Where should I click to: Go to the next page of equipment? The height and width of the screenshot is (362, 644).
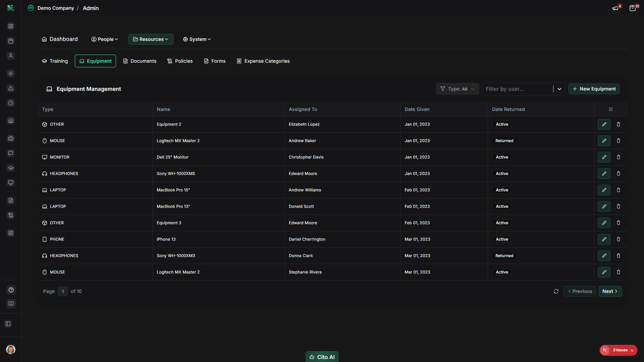click(610, 291)
